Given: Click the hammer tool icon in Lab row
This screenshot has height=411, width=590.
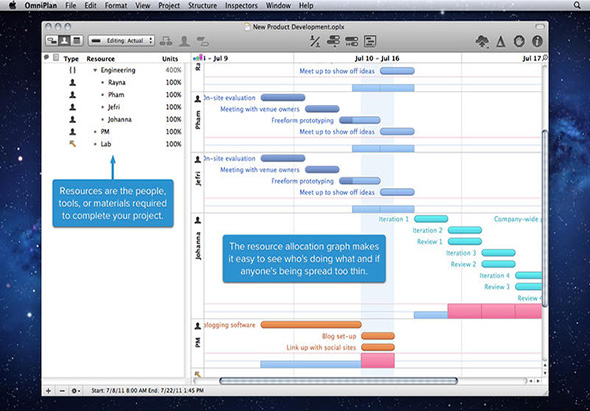Looking at the screenshot, I should pos(73,144).
